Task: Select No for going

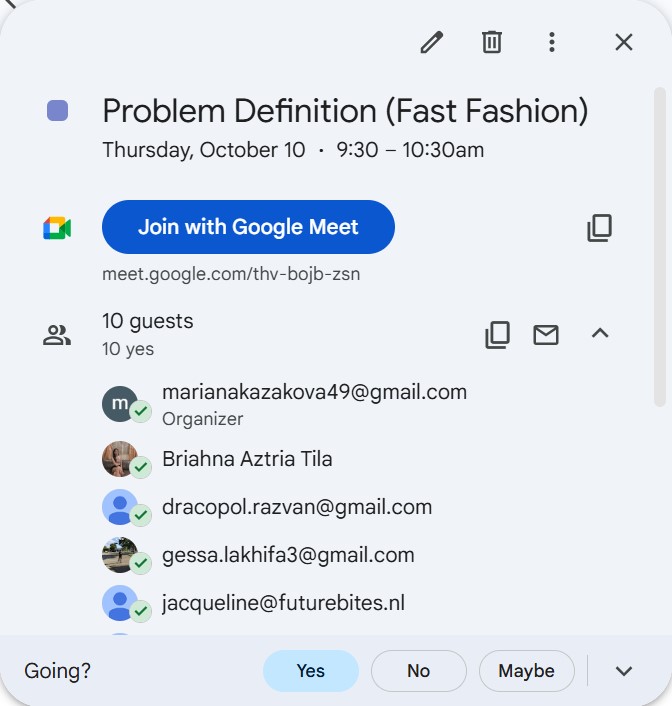Action: [x=418, y=671]
